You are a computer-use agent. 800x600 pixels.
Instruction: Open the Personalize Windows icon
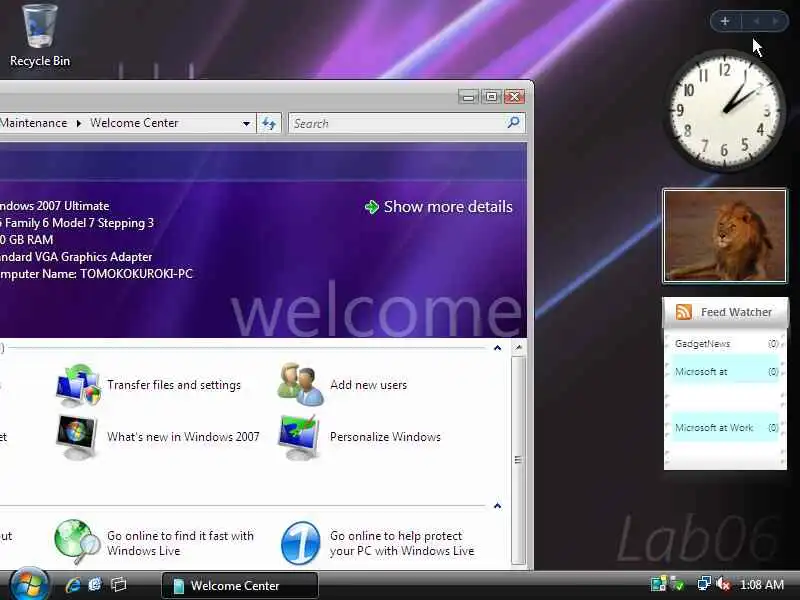click(x=299, y=437)
